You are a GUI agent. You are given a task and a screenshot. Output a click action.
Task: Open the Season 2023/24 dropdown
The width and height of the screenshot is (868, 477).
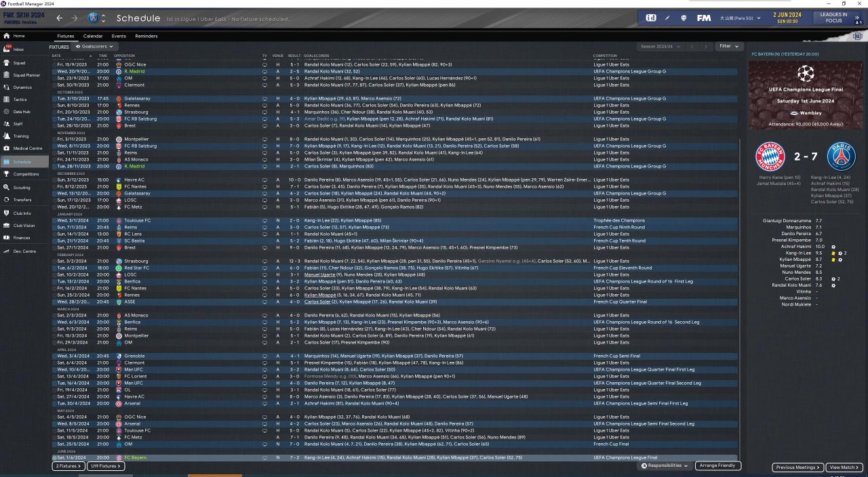click(x=661, y=47)
